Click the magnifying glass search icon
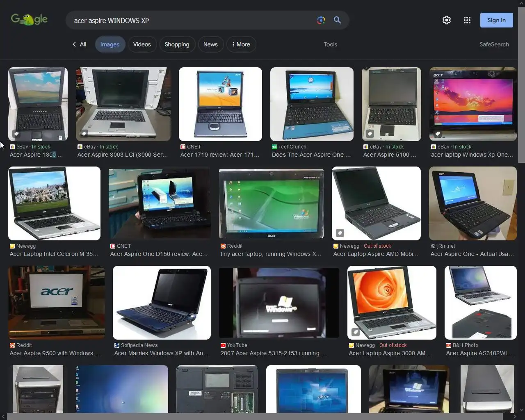525x420 pixels. [x=337, y=20]
